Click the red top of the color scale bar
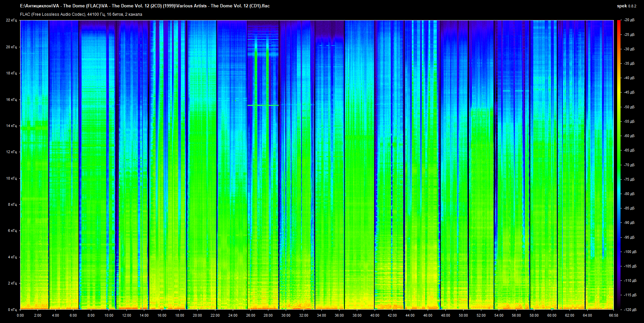644x323 pixels. (x=619, y=22)
